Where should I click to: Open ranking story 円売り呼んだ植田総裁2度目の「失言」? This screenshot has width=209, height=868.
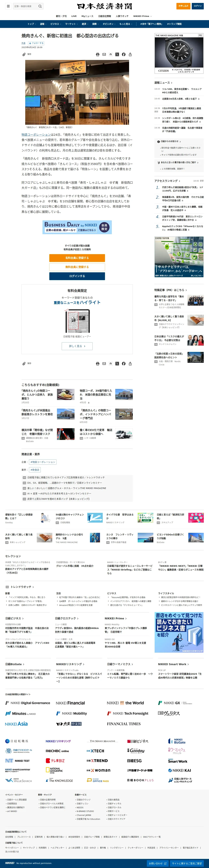(x=183, y=189)
